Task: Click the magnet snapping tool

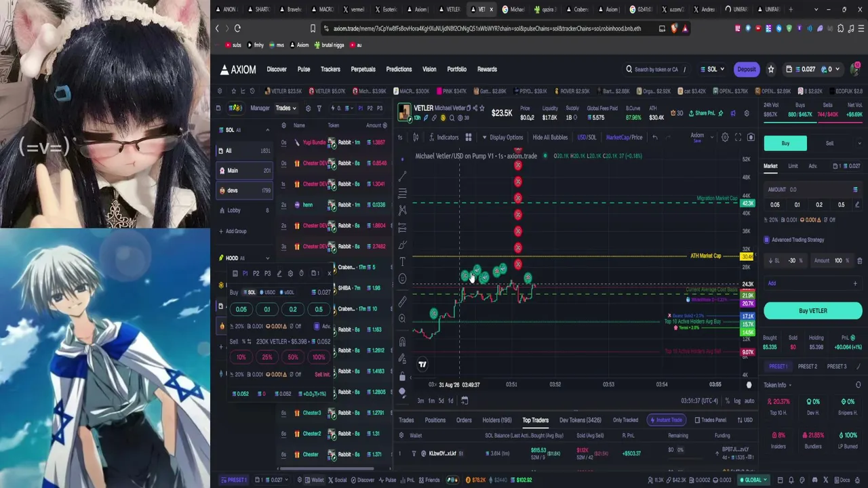Action: [402, 342]
